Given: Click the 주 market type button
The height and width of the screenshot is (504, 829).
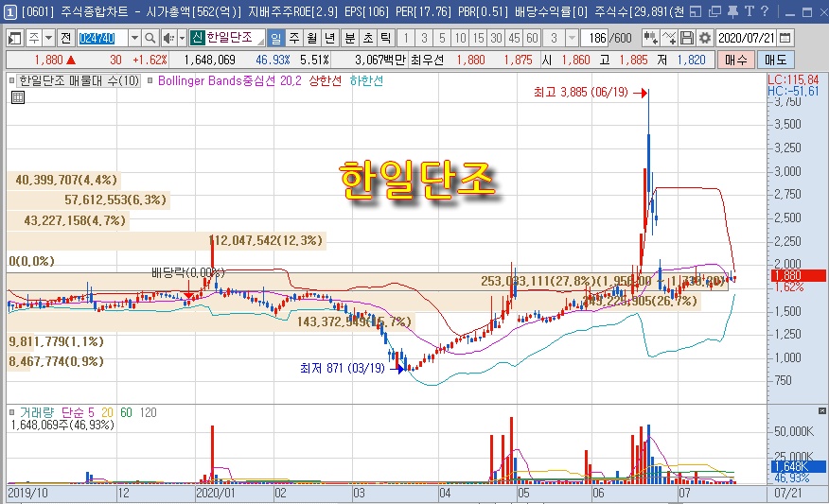Looking at the screenshot, I should click(x=34, y=38).
